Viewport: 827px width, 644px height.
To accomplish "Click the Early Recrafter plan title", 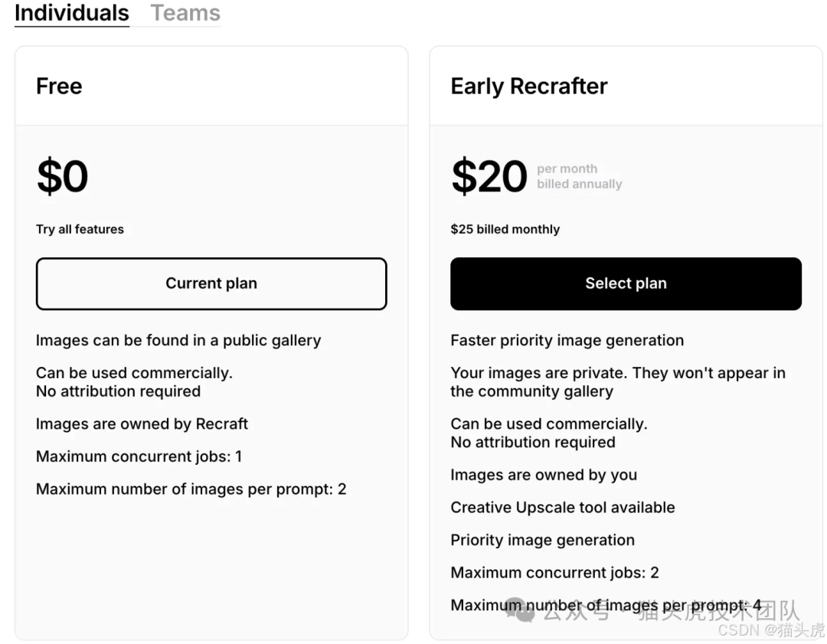I will click(528, 87).
